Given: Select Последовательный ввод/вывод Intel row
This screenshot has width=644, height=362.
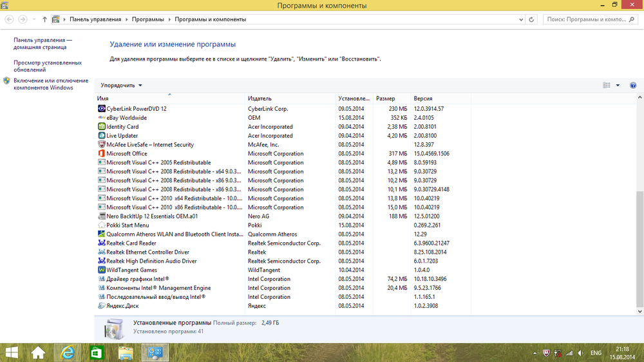Looking at the screenshot, I should pyautogui.click(x=283, y=297).
